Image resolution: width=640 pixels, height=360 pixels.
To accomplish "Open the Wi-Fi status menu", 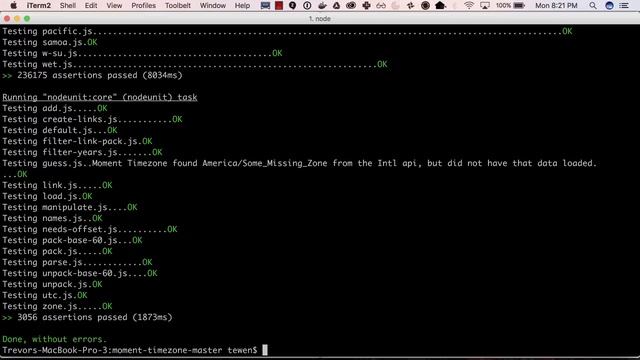I will (469, 5).
